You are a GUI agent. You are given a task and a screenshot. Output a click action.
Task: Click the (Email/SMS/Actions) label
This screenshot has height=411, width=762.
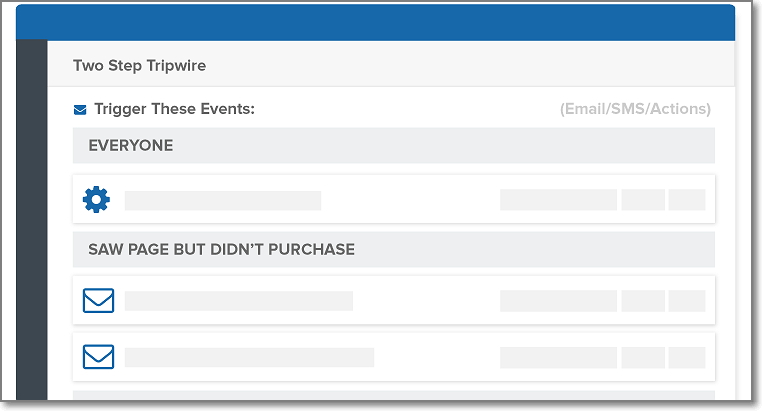[x=635, y=109]
